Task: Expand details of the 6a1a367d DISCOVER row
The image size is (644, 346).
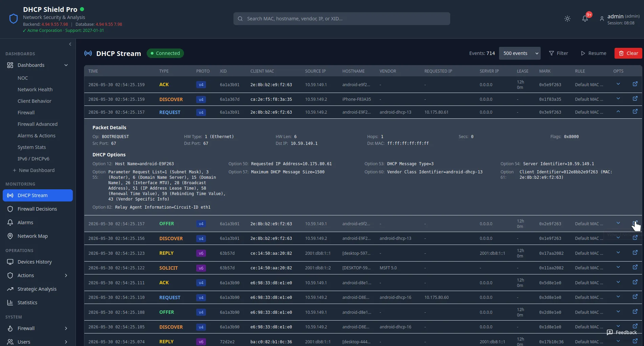Action: [618, 99]
